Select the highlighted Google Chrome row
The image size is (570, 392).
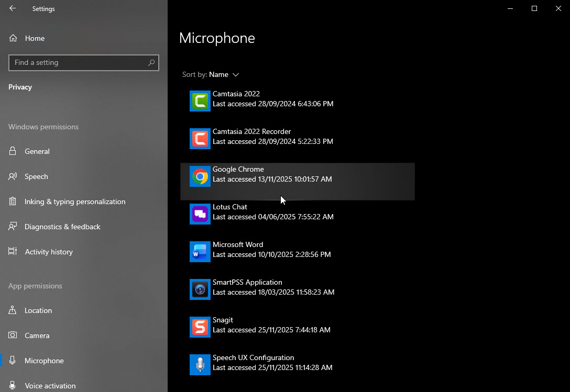pos(297,181)
